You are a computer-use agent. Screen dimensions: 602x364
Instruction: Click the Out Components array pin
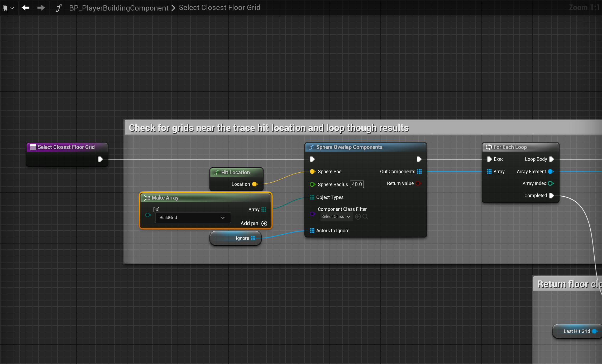pyautogui.click(x=419, y=172)
